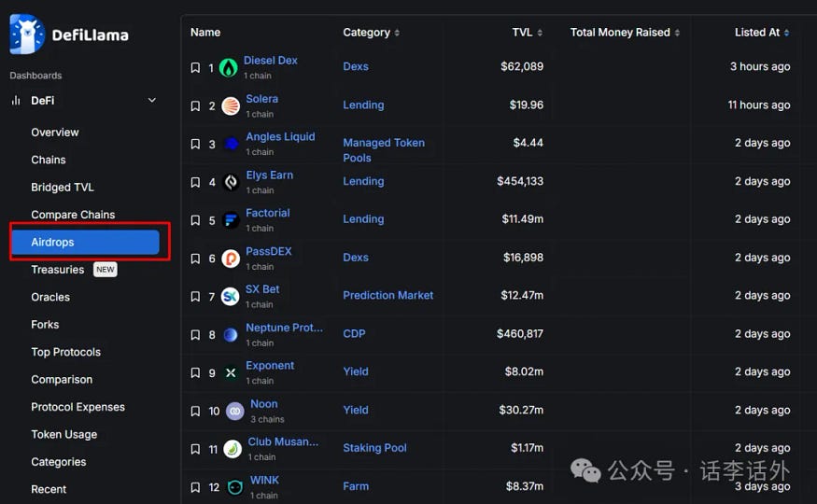The width and height of the screenshot is (817, 504).
Task: Open the Bridged TVL sidebar item
Action: click(63, 188)
